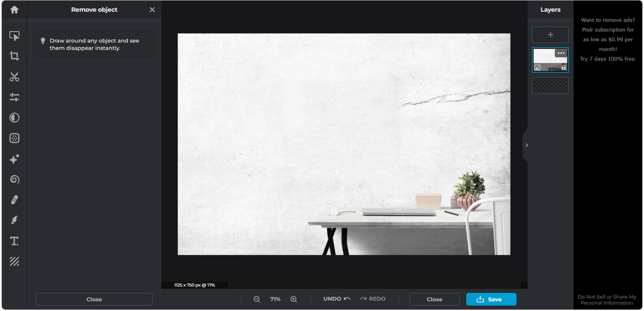644x311 pixels.
Task: Select the Draw brush tool
Action: pyautogui.click(x=14, y=220)
